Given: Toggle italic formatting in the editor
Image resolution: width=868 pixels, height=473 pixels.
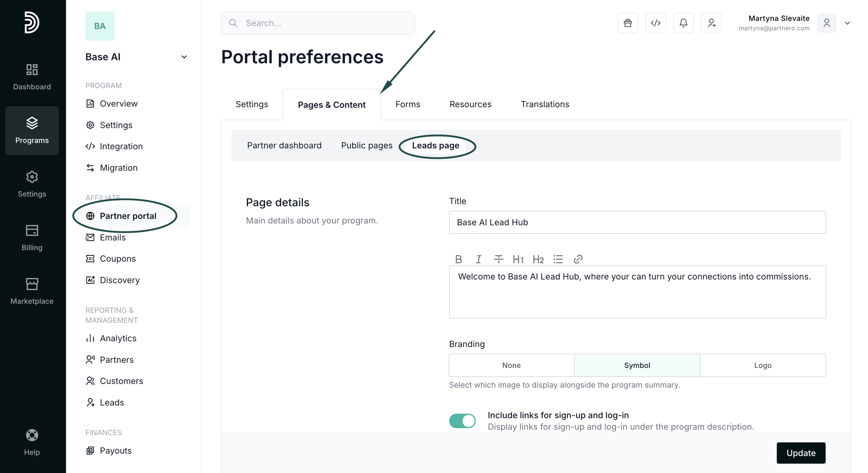Looking at the screenshot, I should [x=478, y=259].
